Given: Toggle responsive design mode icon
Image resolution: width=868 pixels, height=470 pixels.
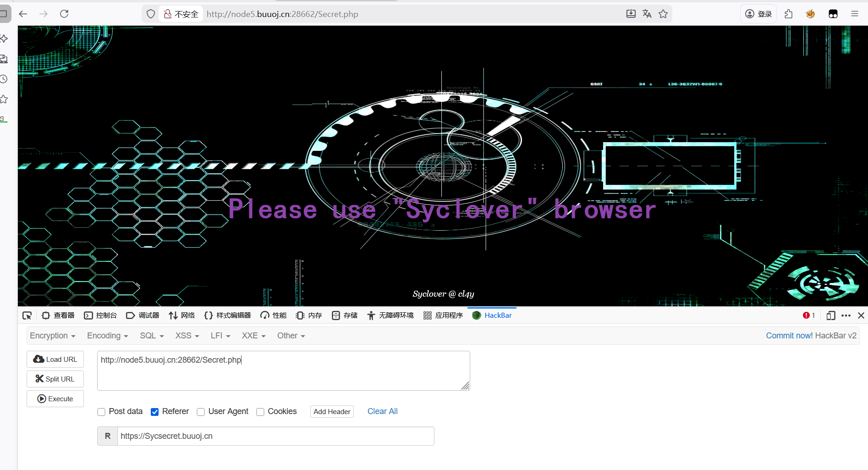Looking at the screenshot, I should [x=830, y=315].
